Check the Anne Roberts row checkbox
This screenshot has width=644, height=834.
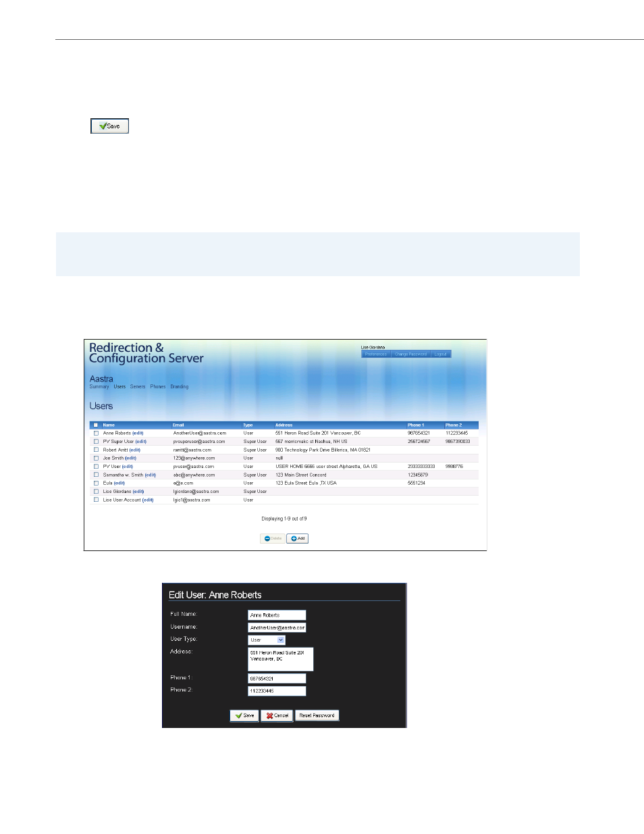(x=96, y=434)
